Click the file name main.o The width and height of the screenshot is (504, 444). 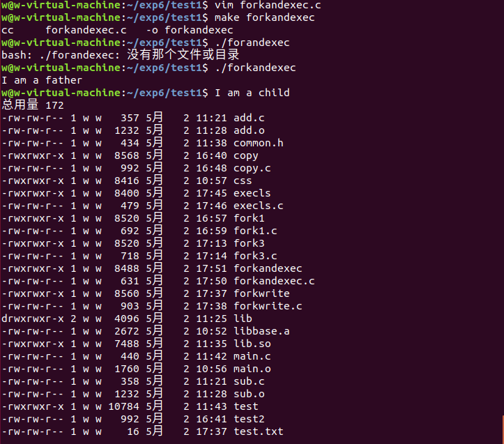pyautogui.click(x=252, y=369)
